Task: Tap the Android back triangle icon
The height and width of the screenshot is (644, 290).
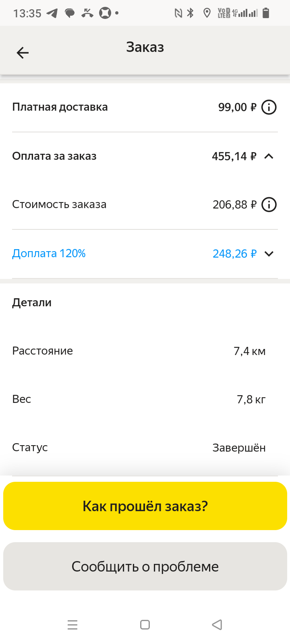Action: click(x=217, y=625)
